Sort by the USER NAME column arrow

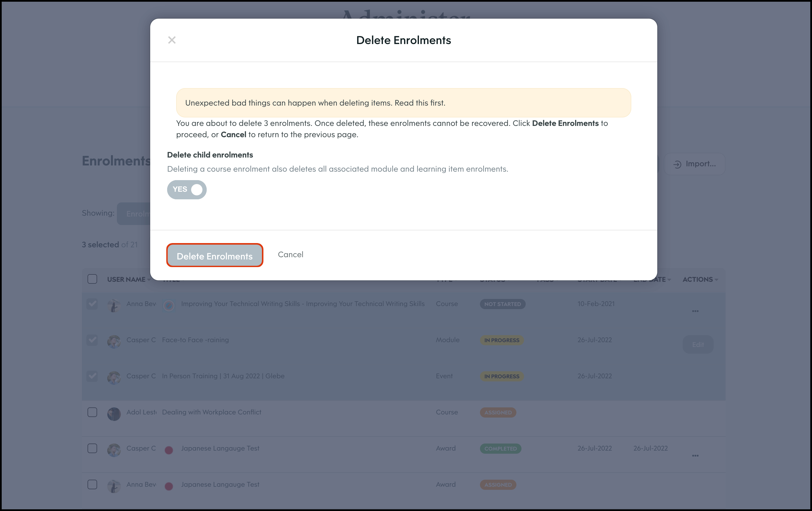coord(149,280)
